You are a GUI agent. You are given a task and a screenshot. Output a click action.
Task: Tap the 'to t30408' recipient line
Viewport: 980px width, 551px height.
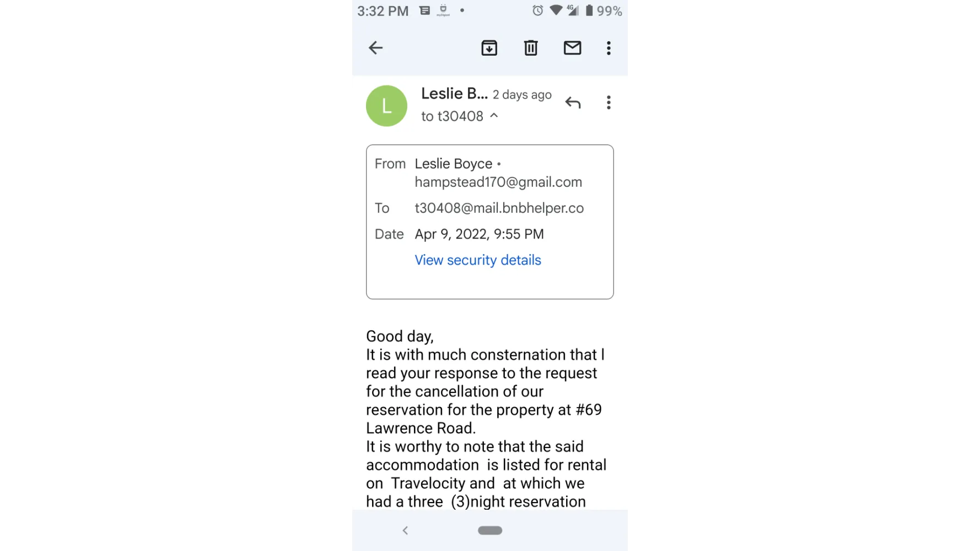[452, 116]
